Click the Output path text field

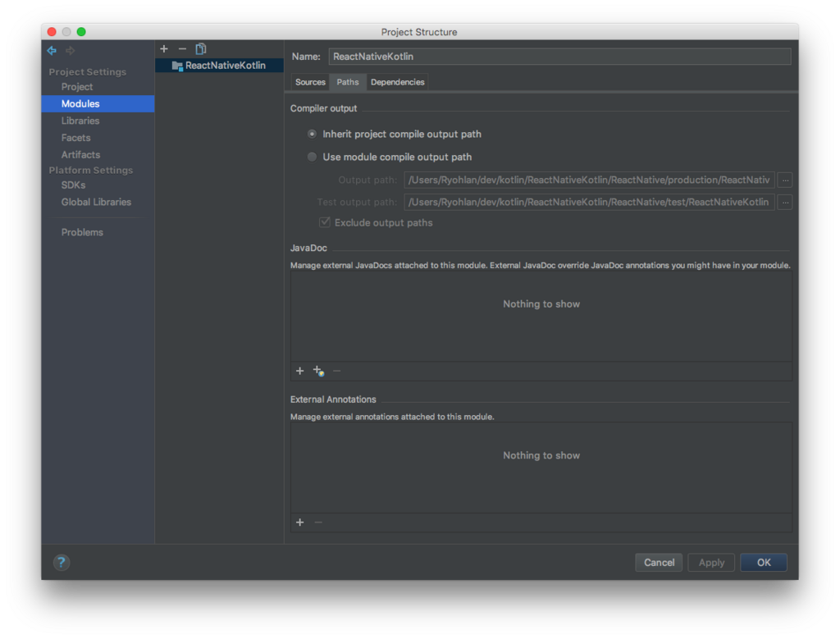pyautogui.click(x=589, y=180)
